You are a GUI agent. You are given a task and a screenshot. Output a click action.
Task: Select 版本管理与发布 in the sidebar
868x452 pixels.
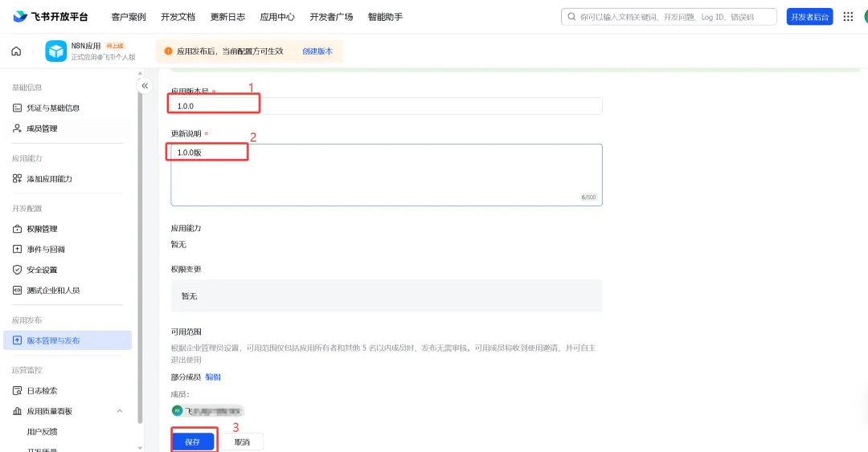tap(68, 340)
